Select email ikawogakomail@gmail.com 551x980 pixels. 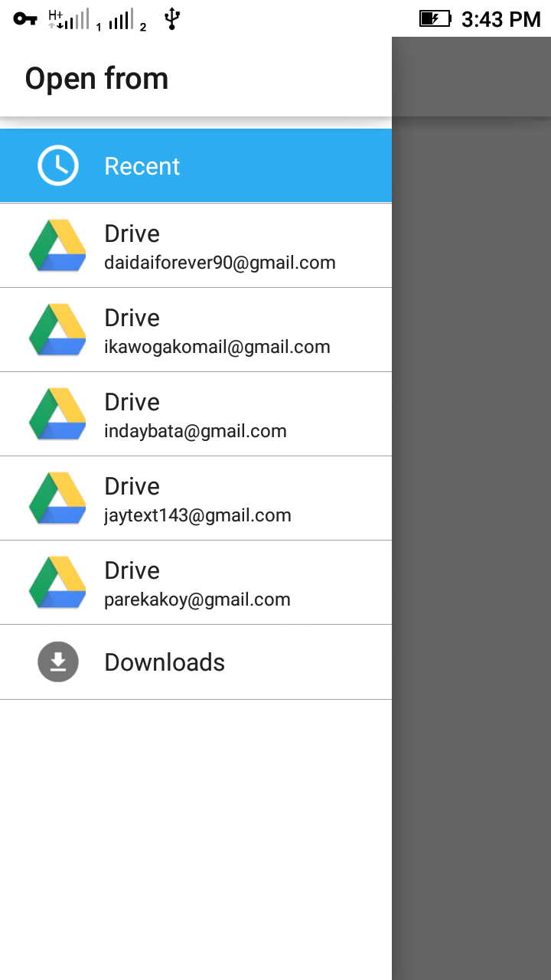coord(217,347)
